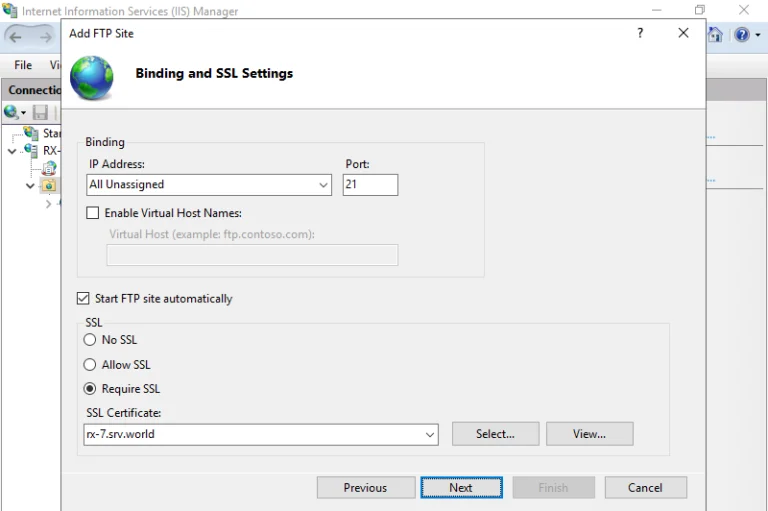Click the Next button
The height and width of the screenshot is (511, 768).
point(461,487)
